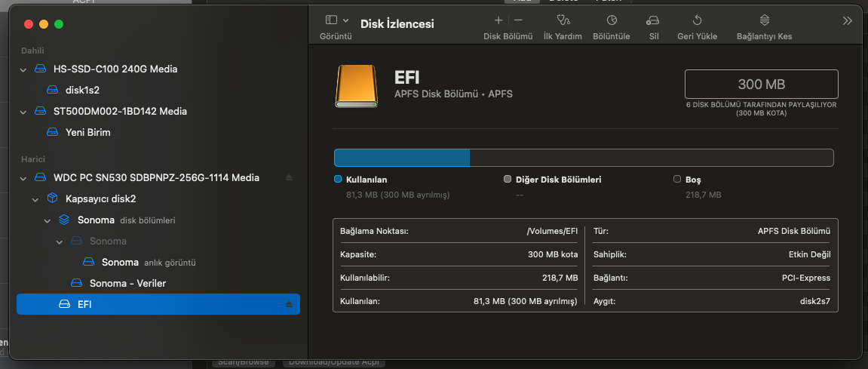Show more toolbar items via overflow chevrons
This screenshot has height=369, width=868.
tap(847, 21)
